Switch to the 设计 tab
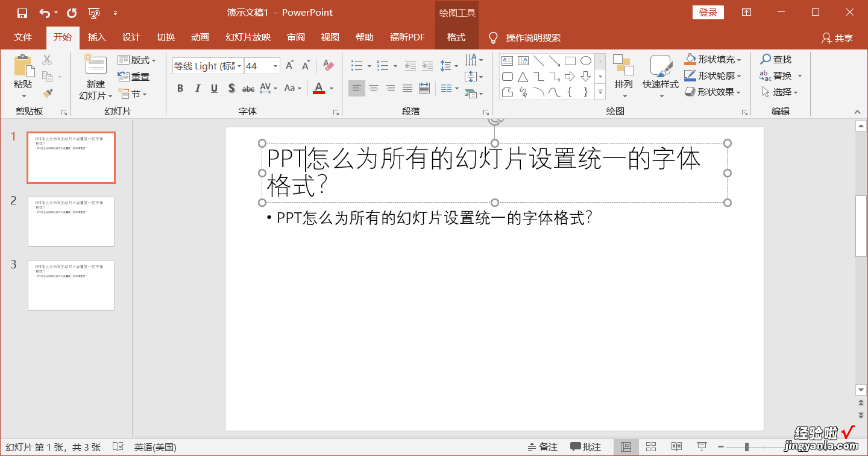 pos(131,37)
